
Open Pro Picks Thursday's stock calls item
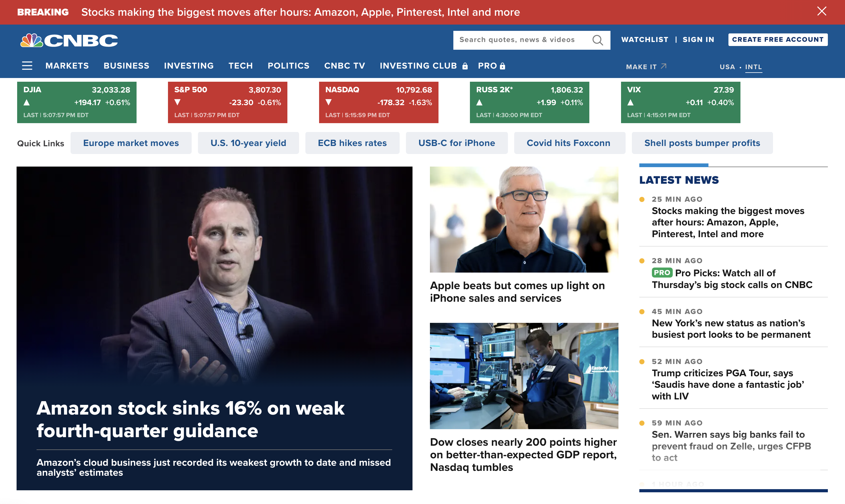coord(732,279)
